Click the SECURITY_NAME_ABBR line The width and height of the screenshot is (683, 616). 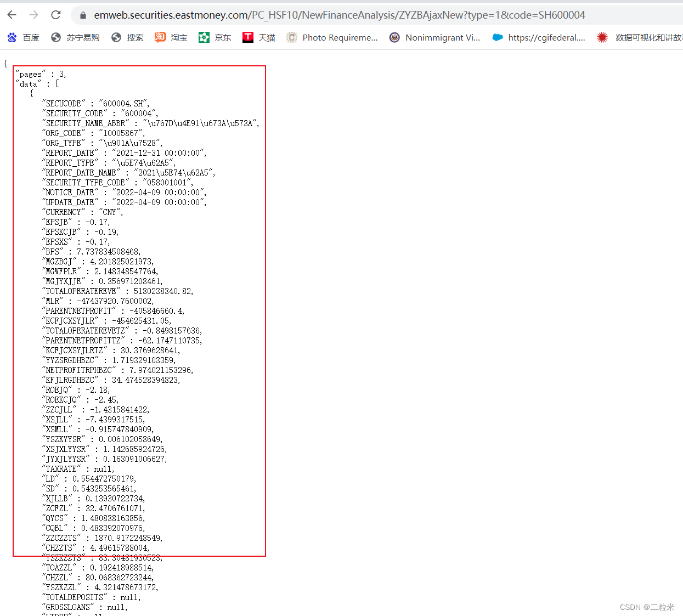pyautogui.click(x=151, y=123)
